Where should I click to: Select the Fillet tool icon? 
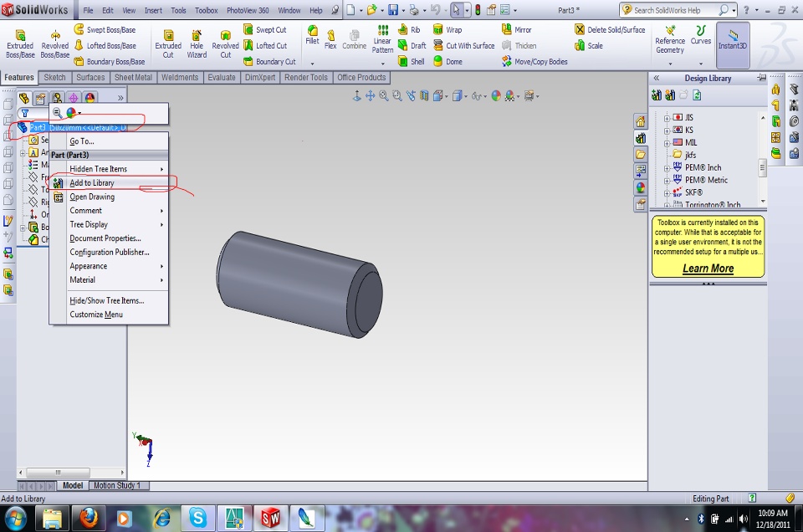(312, 35)
